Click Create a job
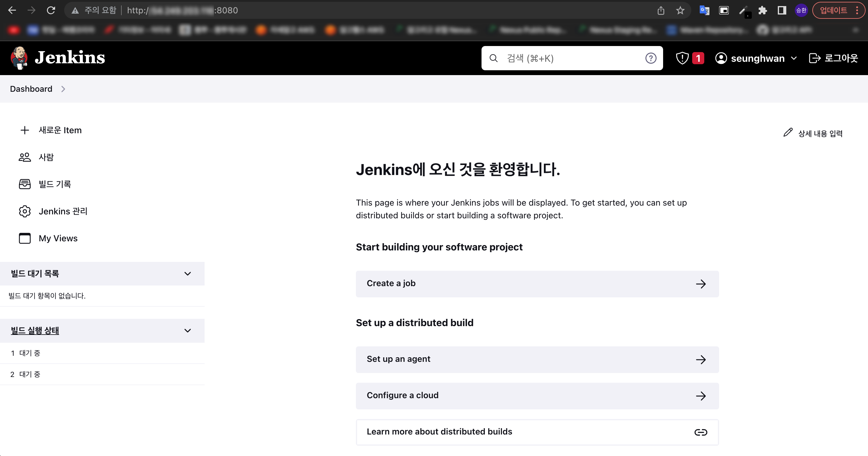Viewport: 868px width, 456px height. [x=537, y=284]
